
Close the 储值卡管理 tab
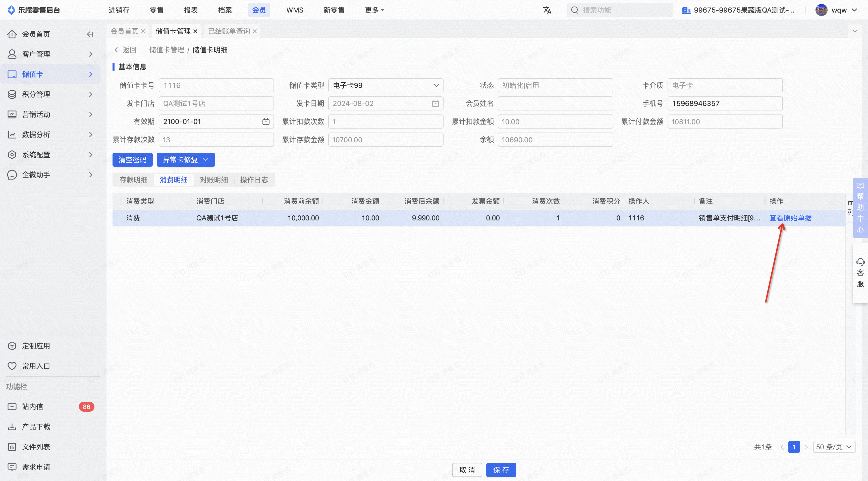[195, 31]
